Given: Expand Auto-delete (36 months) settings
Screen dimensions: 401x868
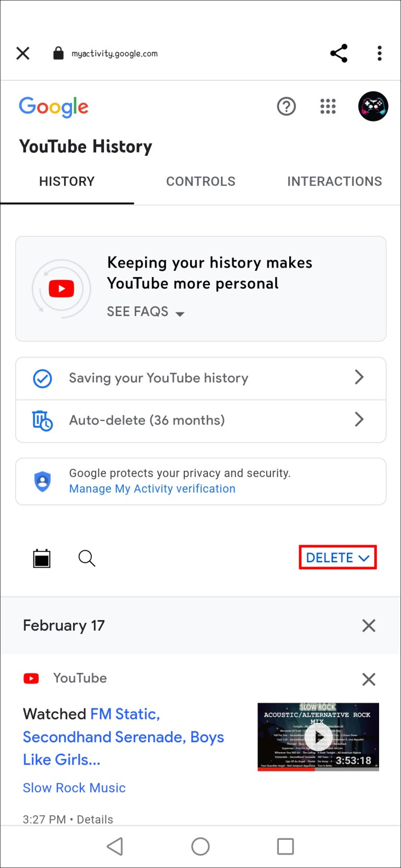Looking at the screenshot, I should 200,420.
